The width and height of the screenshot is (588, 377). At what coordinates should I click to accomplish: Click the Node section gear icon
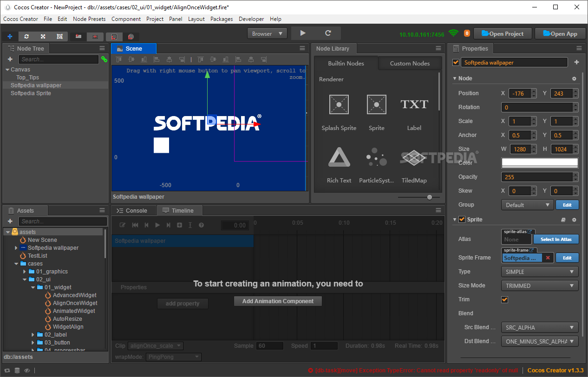(x=574, y=79)
